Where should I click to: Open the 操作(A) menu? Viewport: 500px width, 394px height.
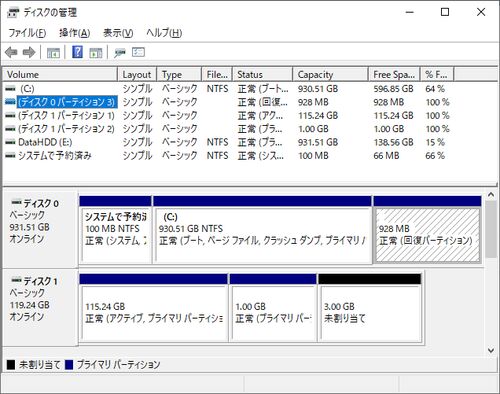tap(75, 33)
